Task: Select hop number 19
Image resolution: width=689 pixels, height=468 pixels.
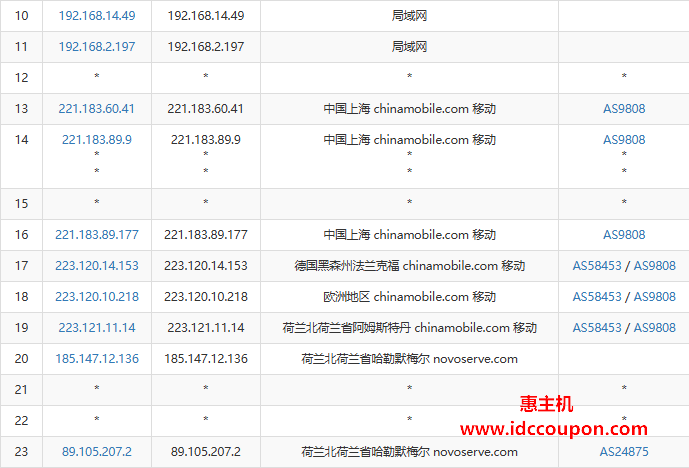Action: pos(22,328)
